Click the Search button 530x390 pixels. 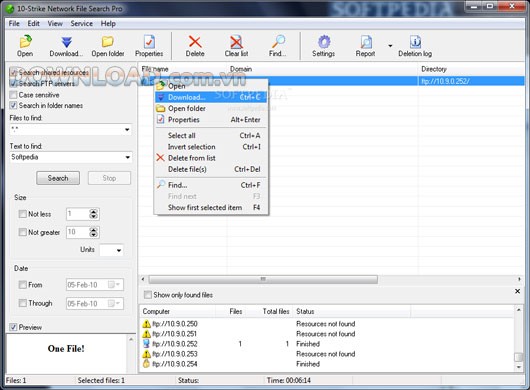point(58,178)
